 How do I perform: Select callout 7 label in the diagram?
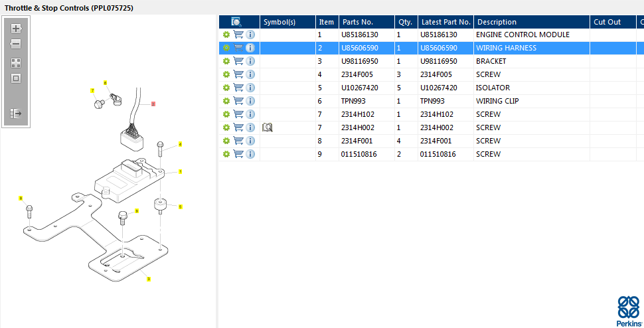pyautogui.click(x=92, y=90)
